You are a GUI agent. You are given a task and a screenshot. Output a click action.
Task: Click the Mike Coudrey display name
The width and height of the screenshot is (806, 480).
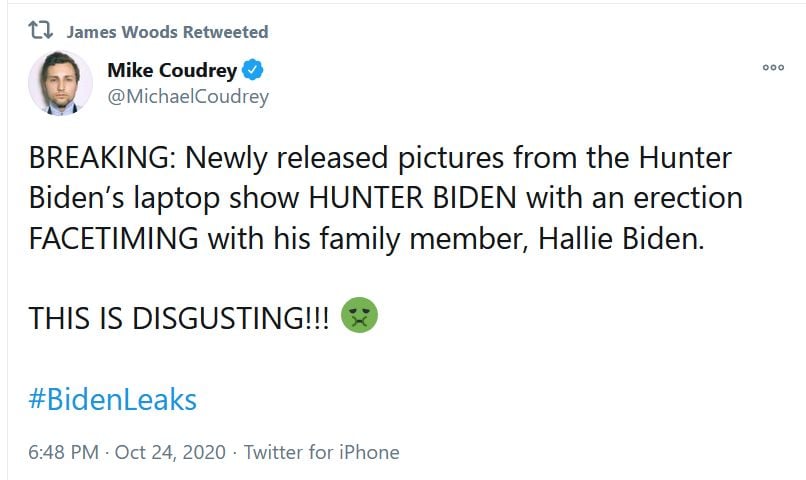[x=173, y=71]
